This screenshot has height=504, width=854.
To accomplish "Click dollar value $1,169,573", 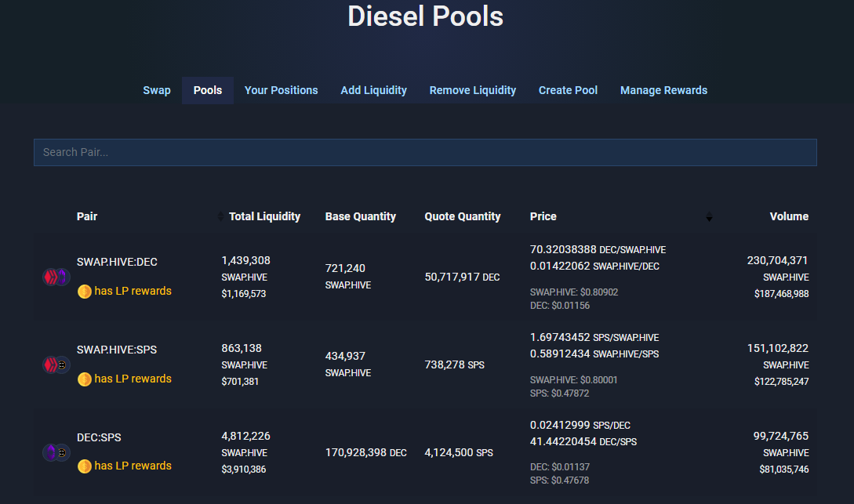I will (x=243, y=294).
